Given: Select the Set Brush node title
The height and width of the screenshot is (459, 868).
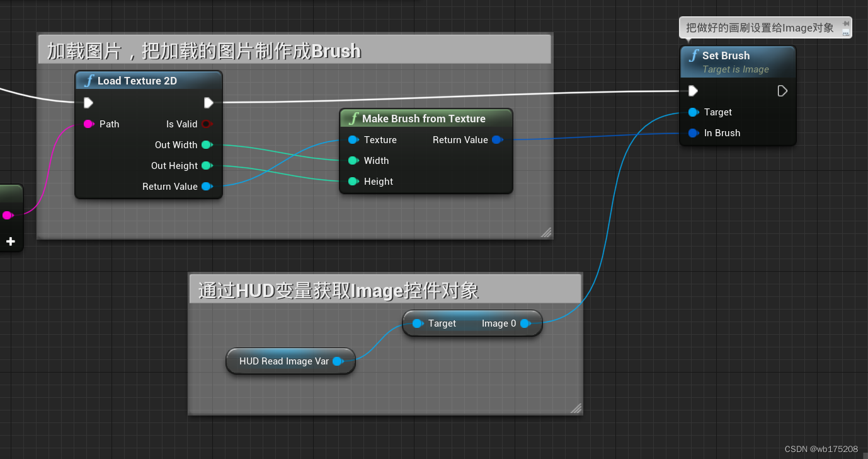Looking at the screenshot, I should click(726, 55).
